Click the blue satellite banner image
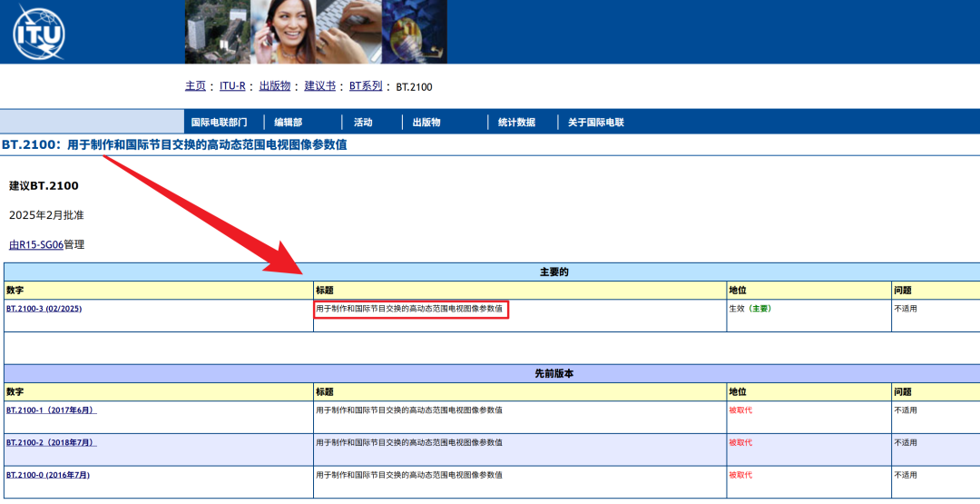The image size is (980, 504). point(415,31)
